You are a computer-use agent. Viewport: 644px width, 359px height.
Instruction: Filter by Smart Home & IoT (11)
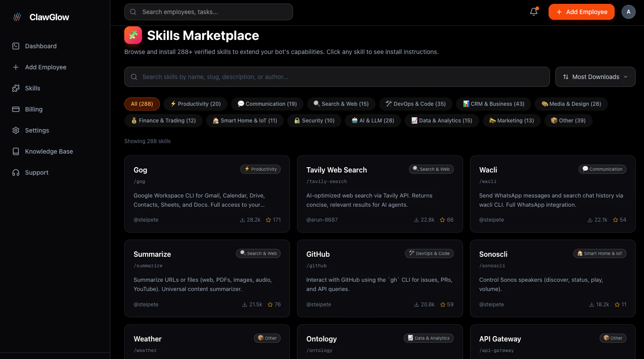245,121
